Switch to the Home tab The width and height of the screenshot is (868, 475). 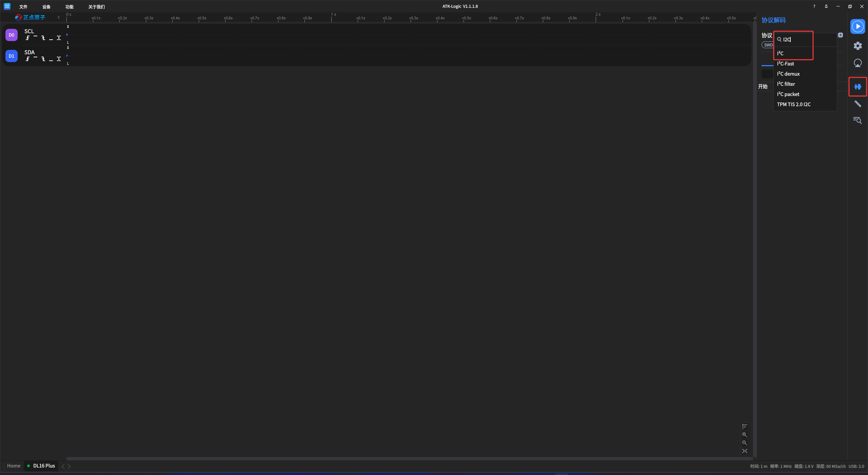pyautogui.click(x=14, y=466)
